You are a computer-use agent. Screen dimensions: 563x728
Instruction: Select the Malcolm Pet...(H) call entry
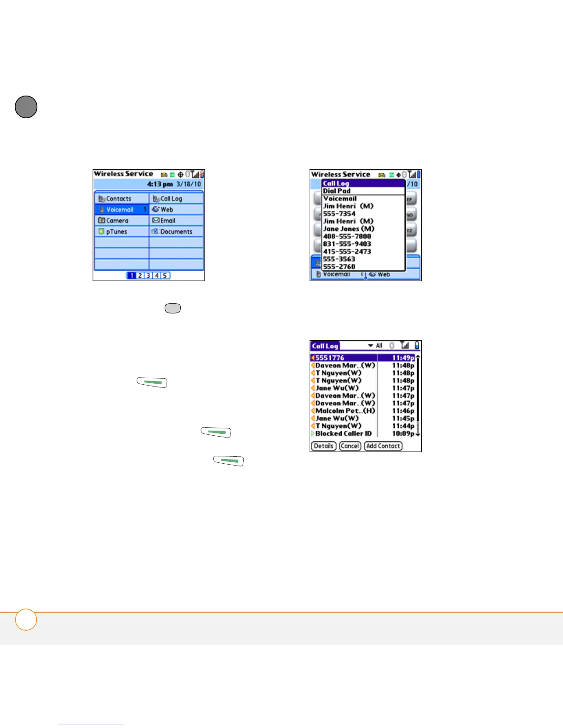click(362, 411)
